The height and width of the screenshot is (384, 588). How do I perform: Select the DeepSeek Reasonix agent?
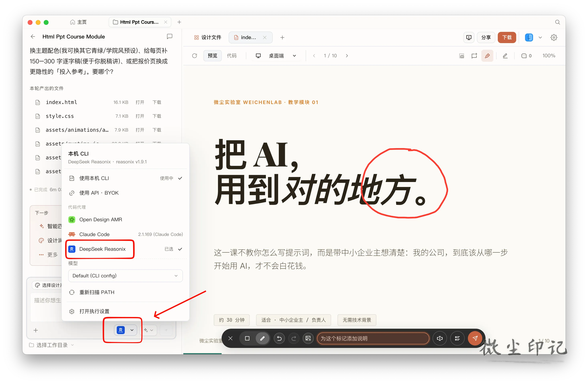coord(126,249)
